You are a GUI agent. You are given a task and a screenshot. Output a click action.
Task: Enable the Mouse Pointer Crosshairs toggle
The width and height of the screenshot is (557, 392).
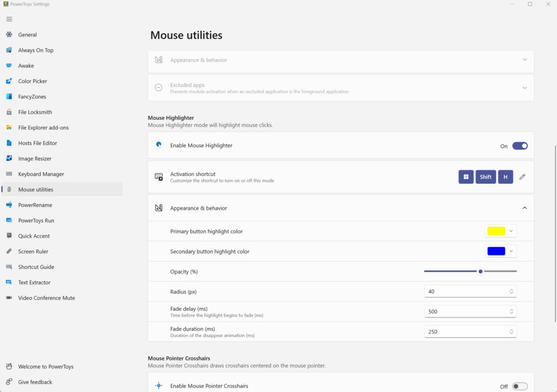pyautogui.click(x=519, y=387)
